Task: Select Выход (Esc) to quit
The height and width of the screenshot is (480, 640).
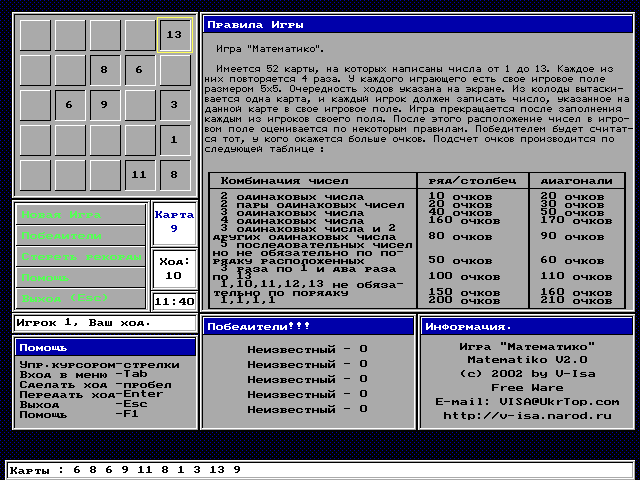Action: (x=80, y=298)
